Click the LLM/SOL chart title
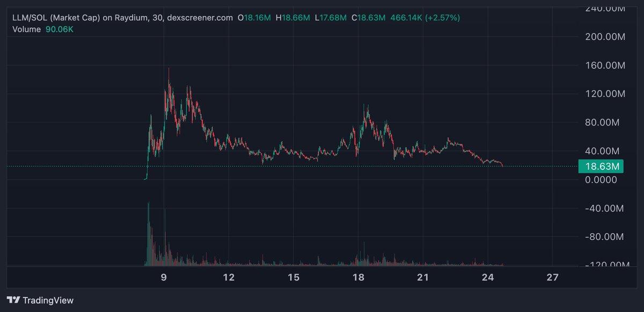 (x=123, y=18)
